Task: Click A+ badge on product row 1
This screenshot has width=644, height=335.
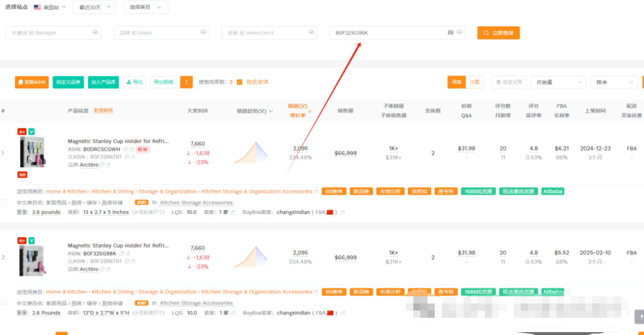Action: point(21,131)
